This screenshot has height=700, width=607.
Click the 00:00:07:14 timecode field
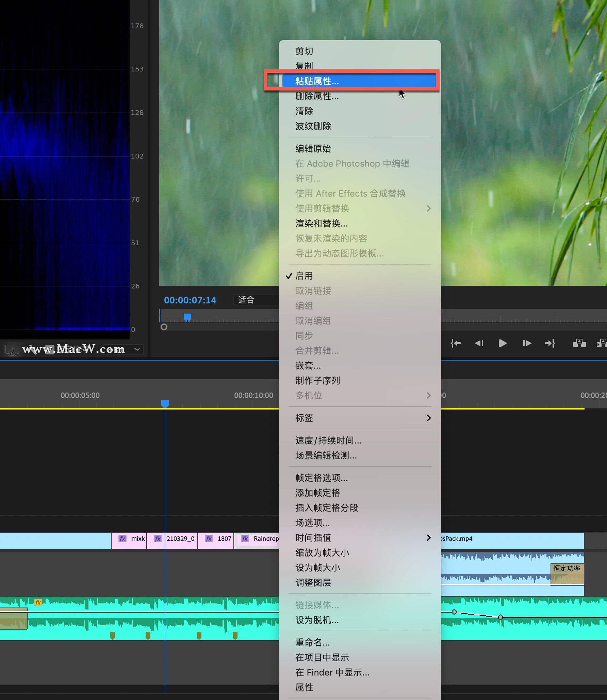tap(190, 300)
